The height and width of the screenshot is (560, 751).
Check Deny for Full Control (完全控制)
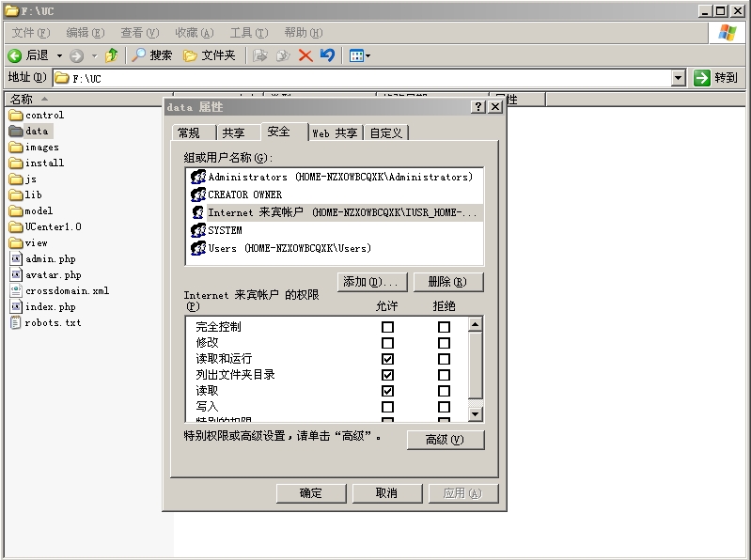point(444,327)
